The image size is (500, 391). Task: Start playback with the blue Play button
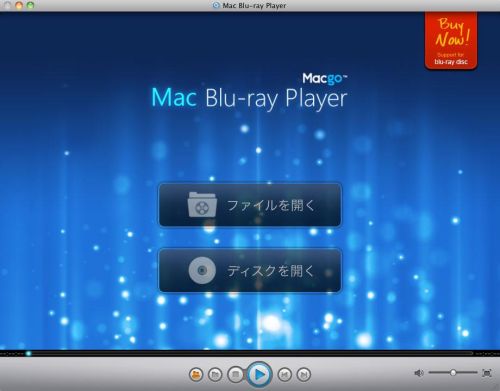click(x=260, y=375)
